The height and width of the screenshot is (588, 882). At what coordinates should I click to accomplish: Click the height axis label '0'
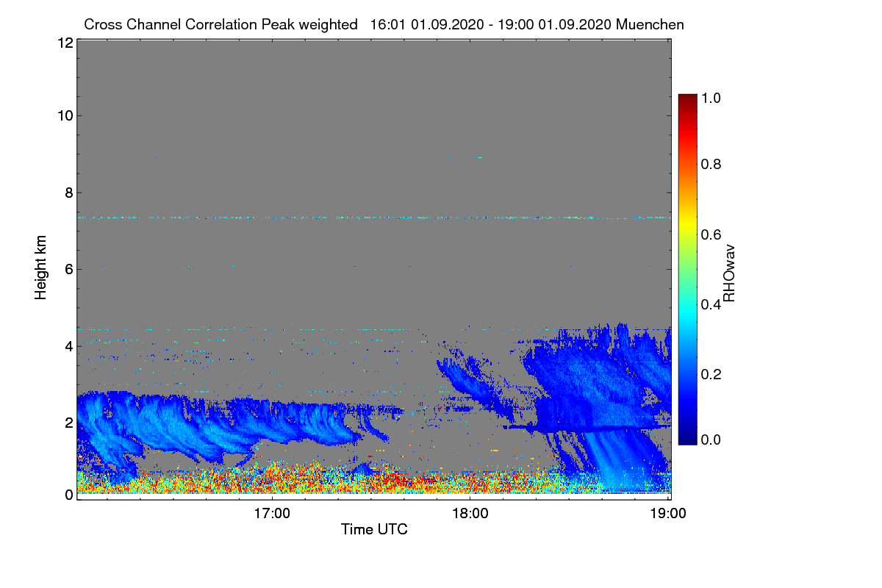68,495
